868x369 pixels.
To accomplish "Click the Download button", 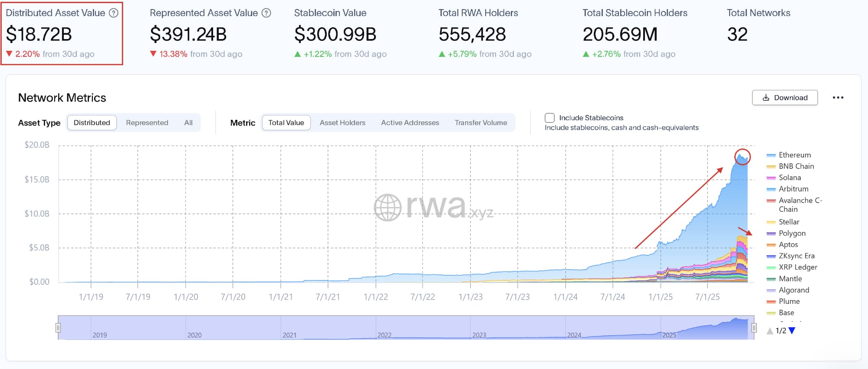I will click(785, 98).
